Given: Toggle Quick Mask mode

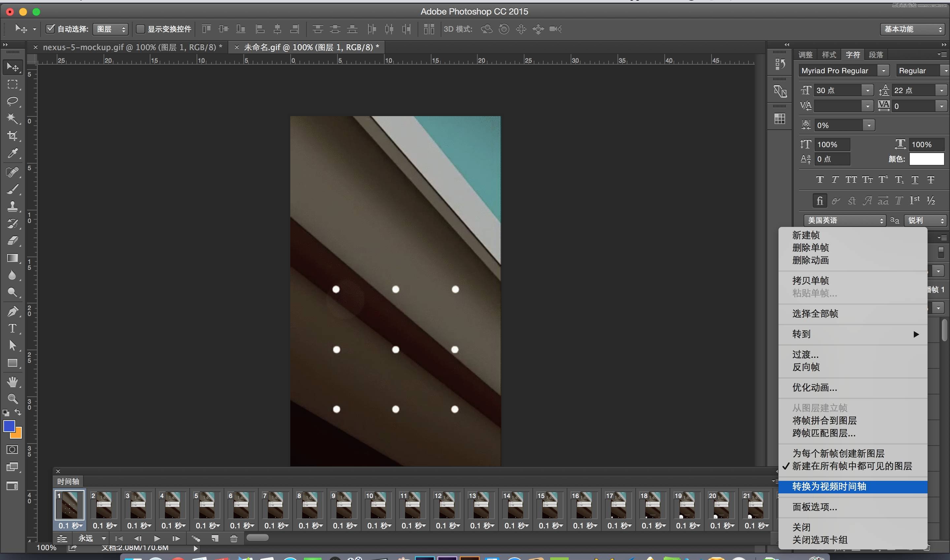Looking at the screenshot, I should [13, 450].
